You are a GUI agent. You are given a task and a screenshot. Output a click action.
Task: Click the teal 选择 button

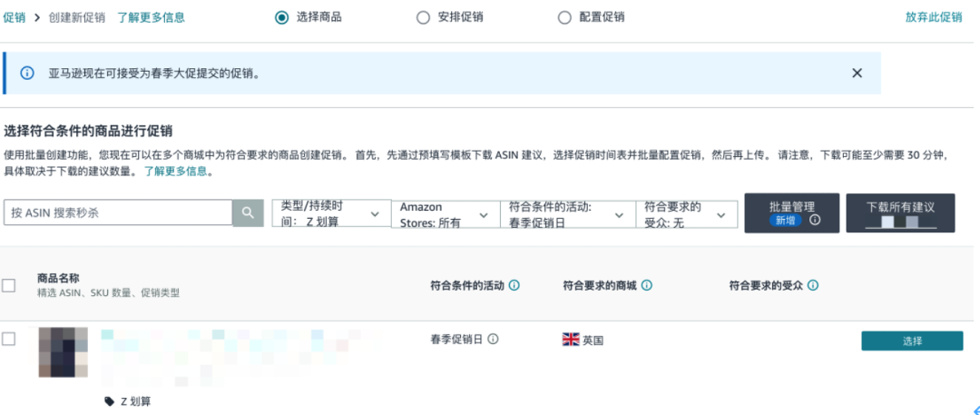tap(911, 341)
